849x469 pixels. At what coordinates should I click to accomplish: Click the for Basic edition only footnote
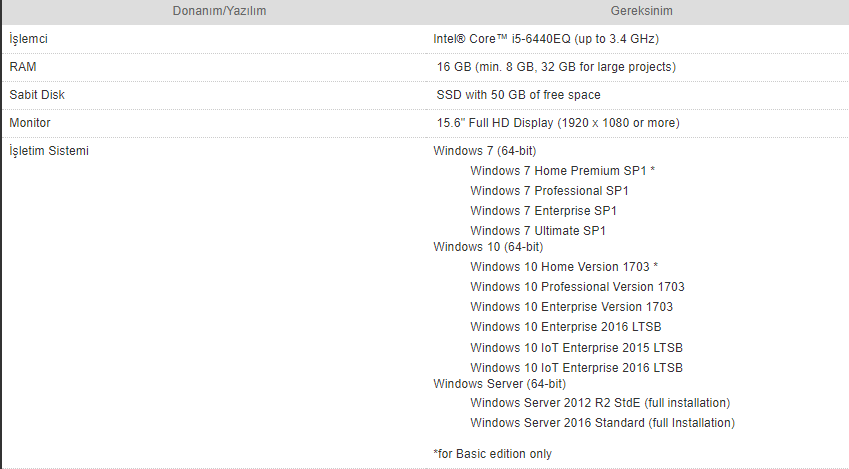(x=492, y=454)
